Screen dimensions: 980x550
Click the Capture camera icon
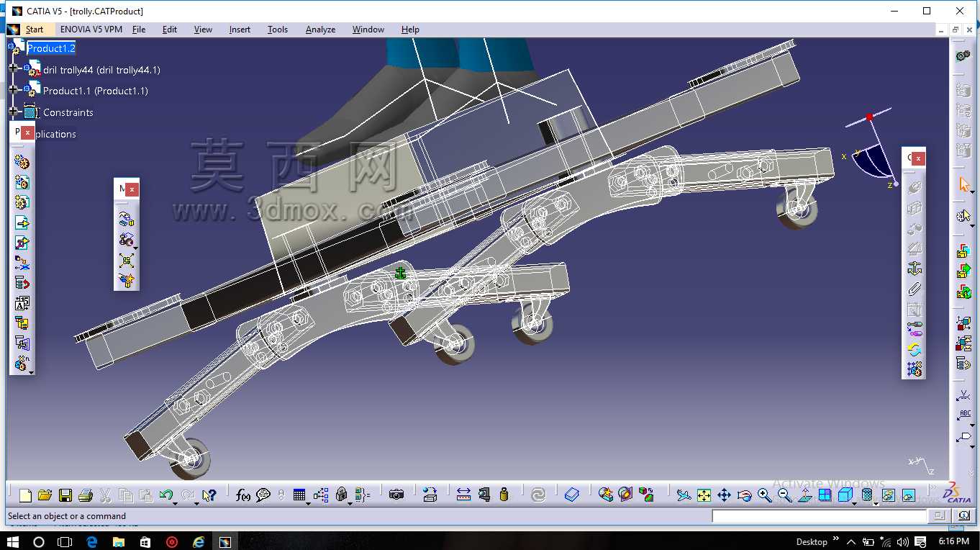coord(396,495)
